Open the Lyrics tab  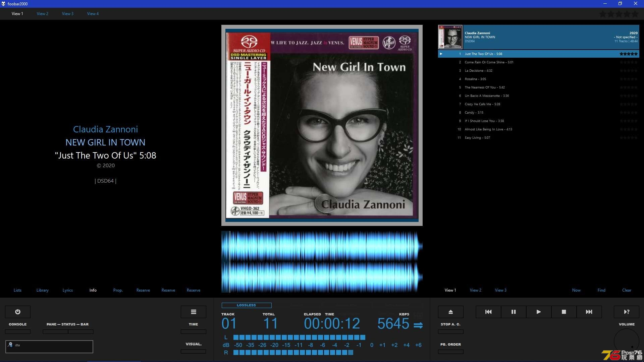coord(68,290)
